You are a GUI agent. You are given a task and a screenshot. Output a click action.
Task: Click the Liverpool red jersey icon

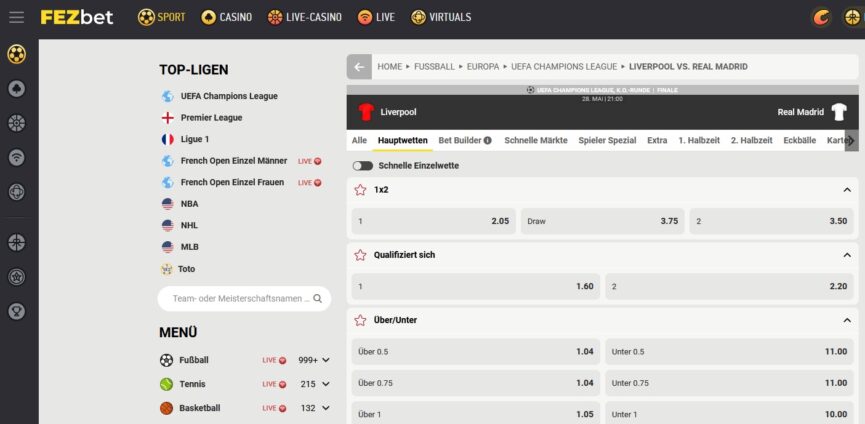pyautogui.click(x=366, y=112)
